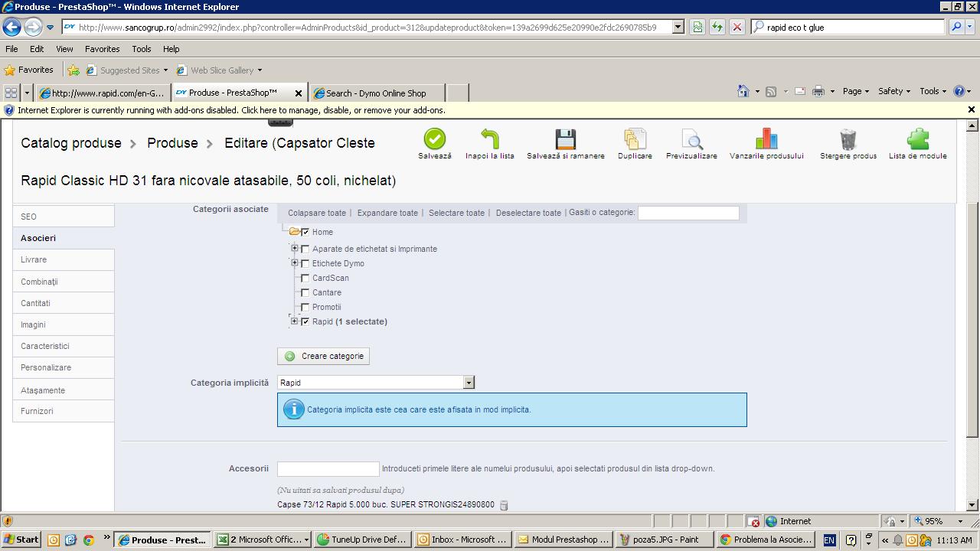980x551 pixels.
Task: Click Stergere produs trash can icon
Action: 848,139
